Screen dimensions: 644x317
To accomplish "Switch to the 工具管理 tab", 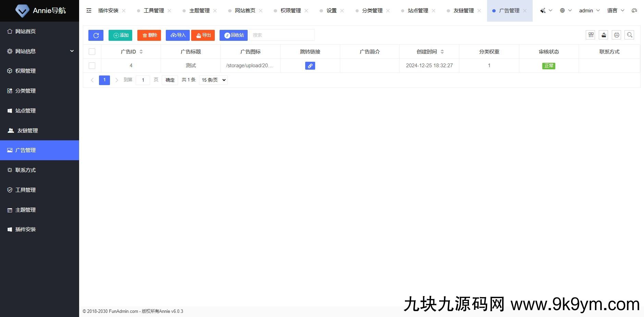I will 154,11.
